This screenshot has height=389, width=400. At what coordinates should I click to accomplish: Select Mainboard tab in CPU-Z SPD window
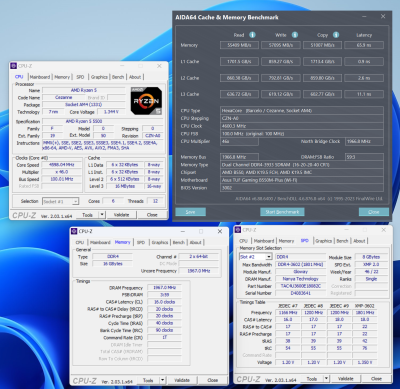pos(264,241)
